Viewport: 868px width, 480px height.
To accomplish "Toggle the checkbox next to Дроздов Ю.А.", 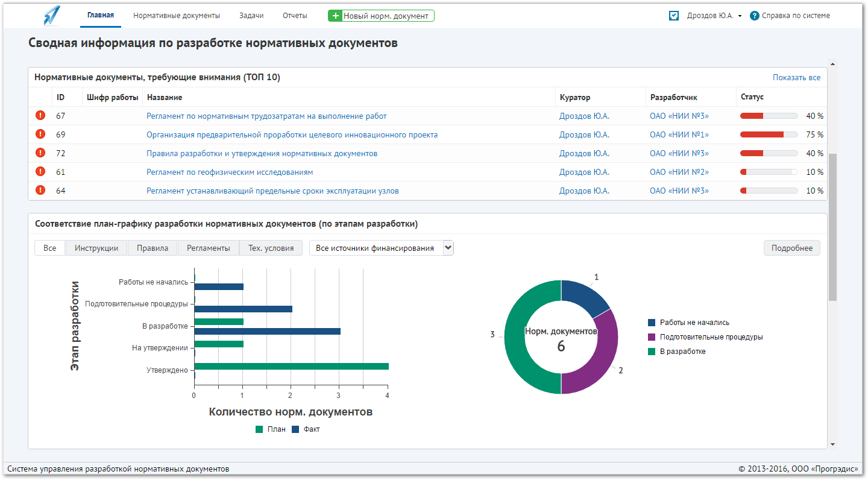I will 674,16.
